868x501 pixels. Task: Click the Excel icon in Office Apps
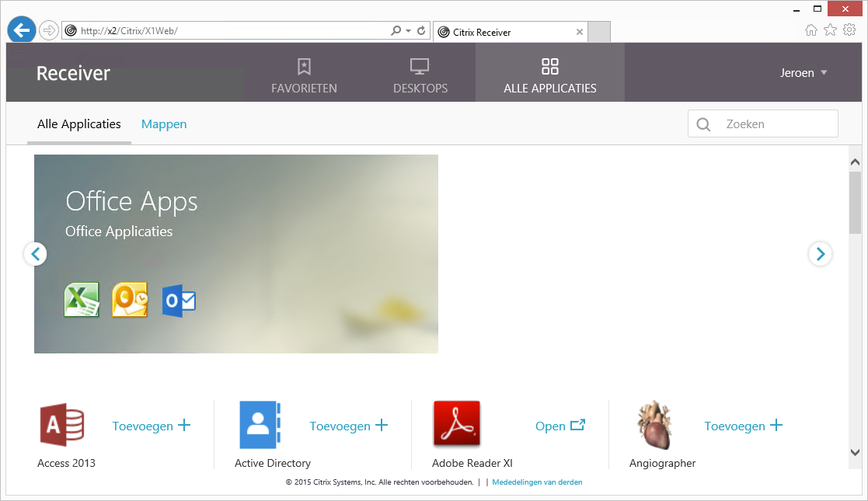click(x=82, y=300)
